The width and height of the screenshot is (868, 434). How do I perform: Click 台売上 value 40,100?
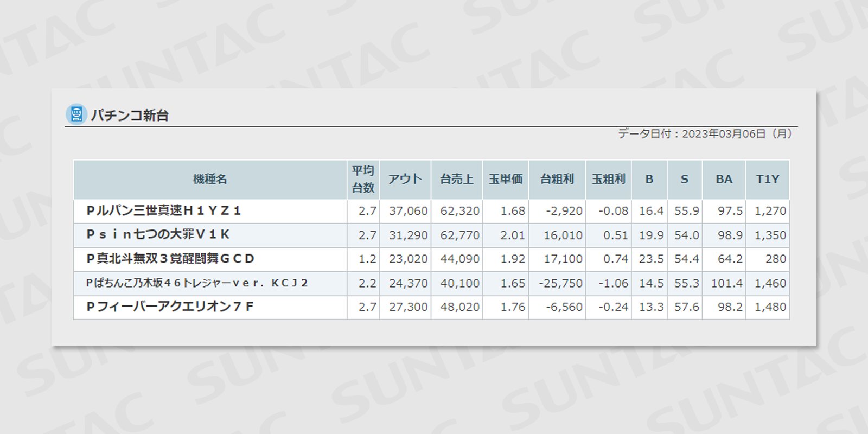point(460,283)
